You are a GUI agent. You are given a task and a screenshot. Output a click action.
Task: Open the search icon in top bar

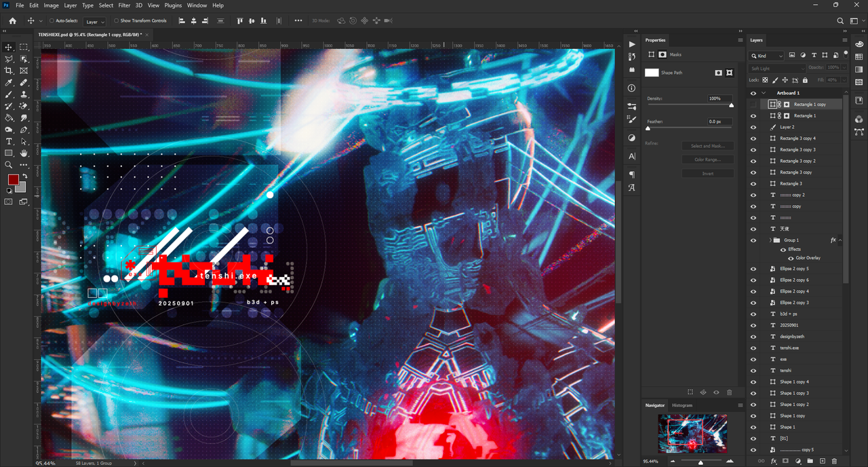click(840, 21)
